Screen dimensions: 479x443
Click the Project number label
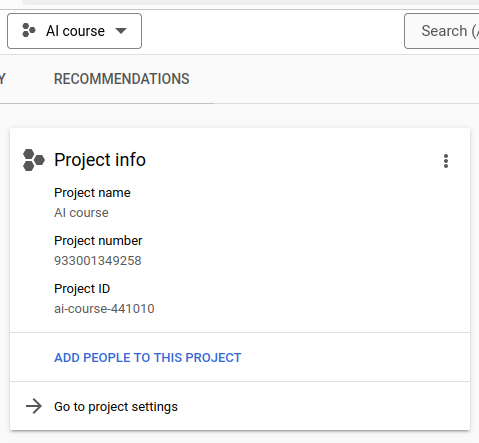(98, 241)
